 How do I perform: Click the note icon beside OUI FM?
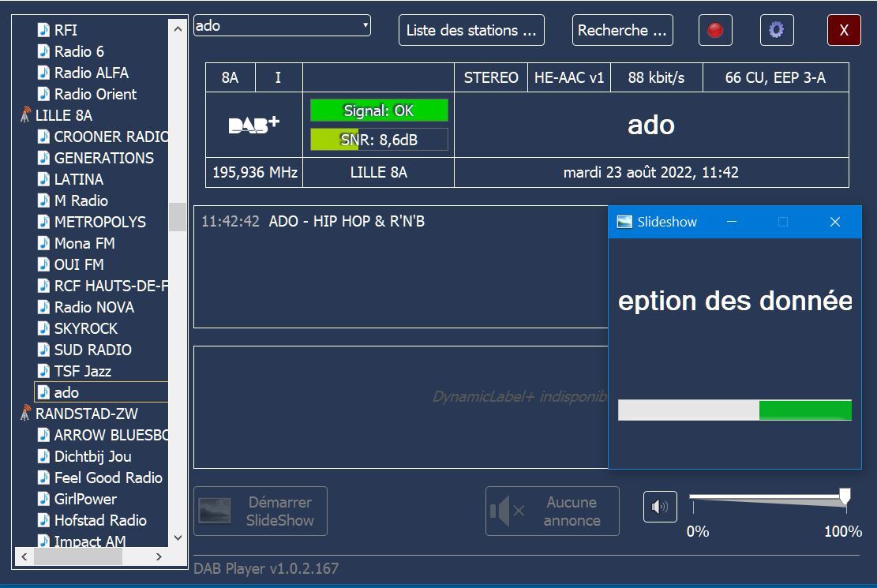pyautogui.click(x=43, y=264)
